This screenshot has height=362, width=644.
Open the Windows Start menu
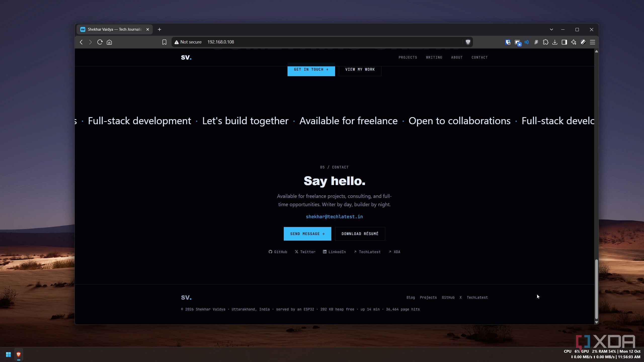coord(8,354)
